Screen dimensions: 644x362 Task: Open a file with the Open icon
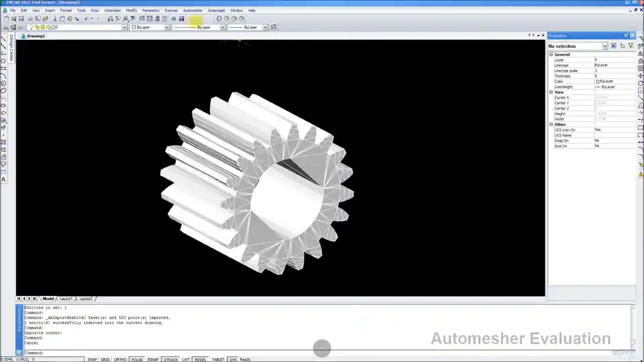14,19
